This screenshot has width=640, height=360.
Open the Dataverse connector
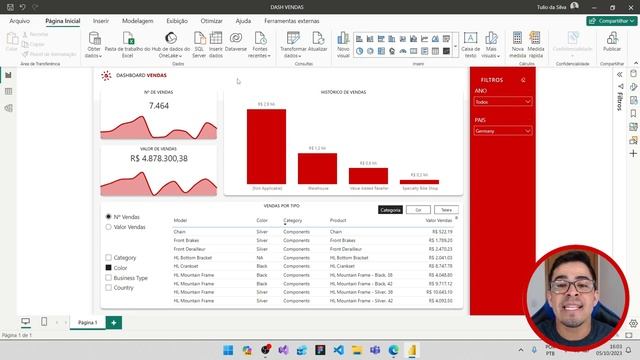pos(236,42)
